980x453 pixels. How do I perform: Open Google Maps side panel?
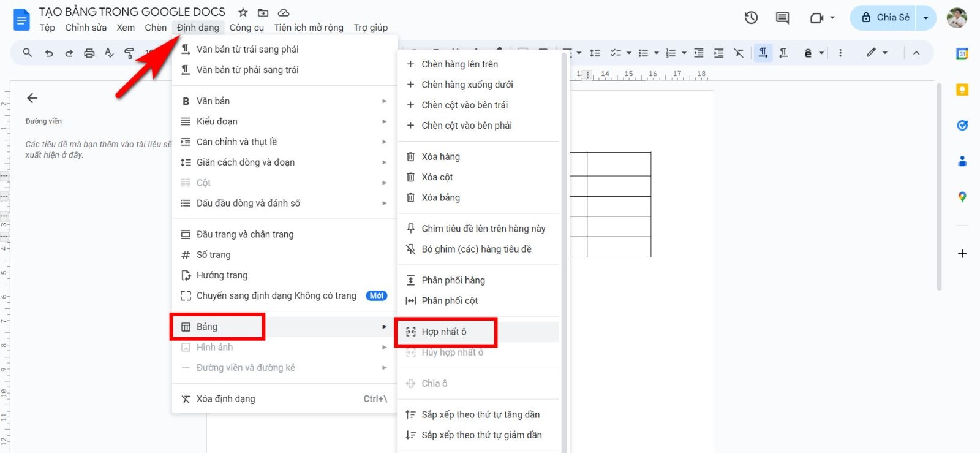[x=962, y=197]
